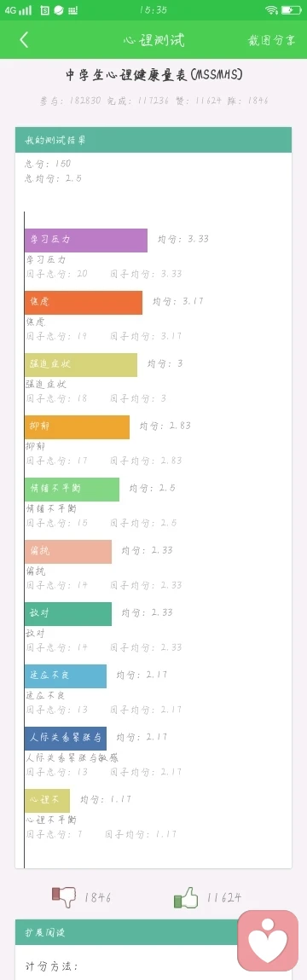307x980 pixels.
Task: Select the teal 敌对 bar
Action: click(68, 614)
